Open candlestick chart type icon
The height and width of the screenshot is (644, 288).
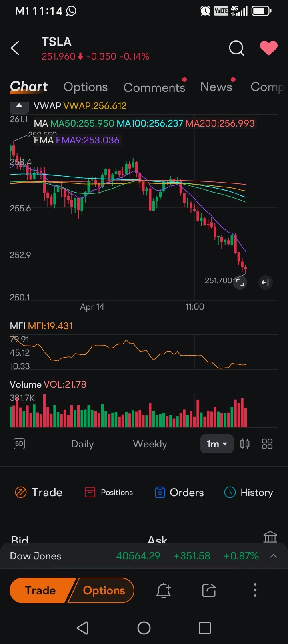click(245, 444)
